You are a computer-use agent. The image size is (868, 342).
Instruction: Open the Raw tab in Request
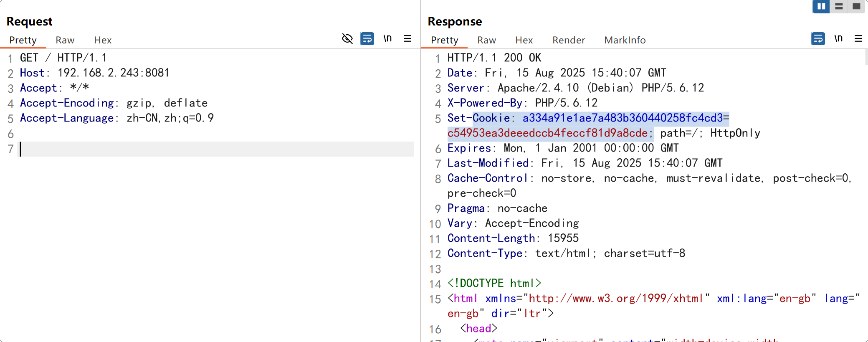coord(65,40)
